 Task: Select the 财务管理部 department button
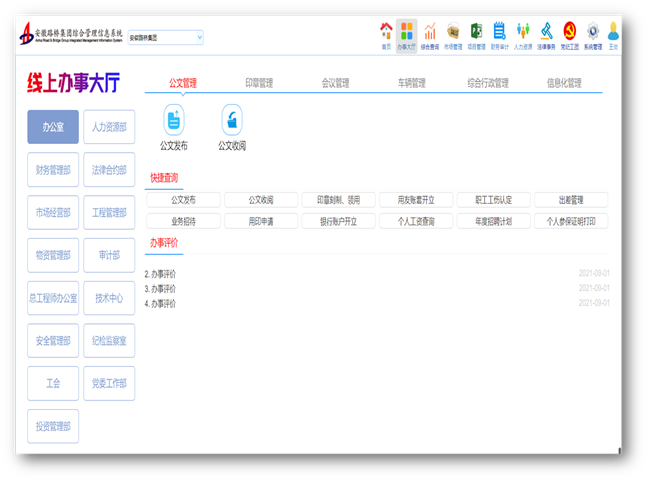pyautogui.click(x=53, y=170)
